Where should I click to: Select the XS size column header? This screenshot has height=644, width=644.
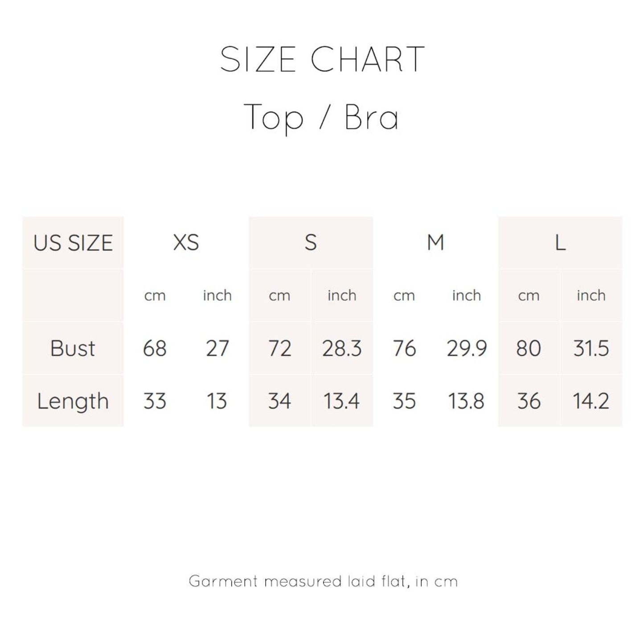[x=186, y=243]
